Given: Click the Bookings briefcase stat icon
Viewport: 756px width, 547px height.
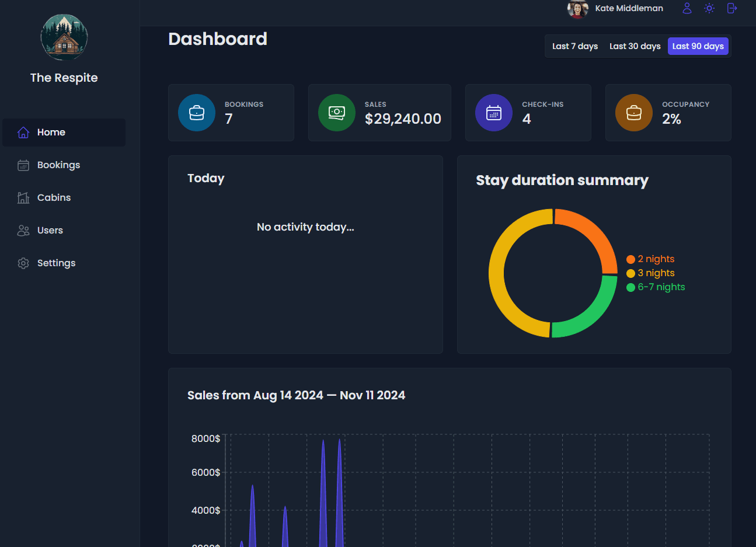Looking at the screenshot, I should [196, 113].
